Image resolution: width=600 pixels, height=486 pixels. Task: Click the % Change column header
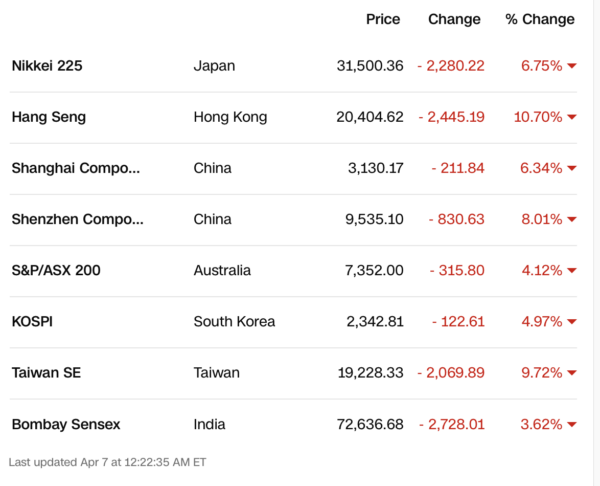(540, 19)
